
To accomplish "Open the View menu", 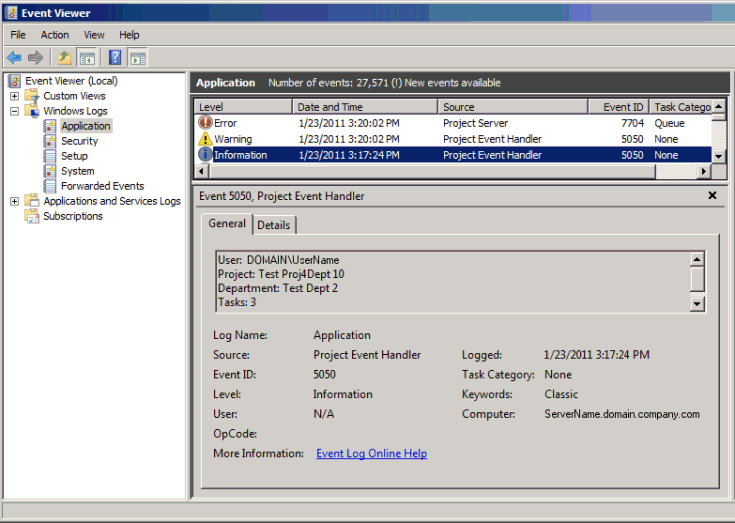I will 94,35.
